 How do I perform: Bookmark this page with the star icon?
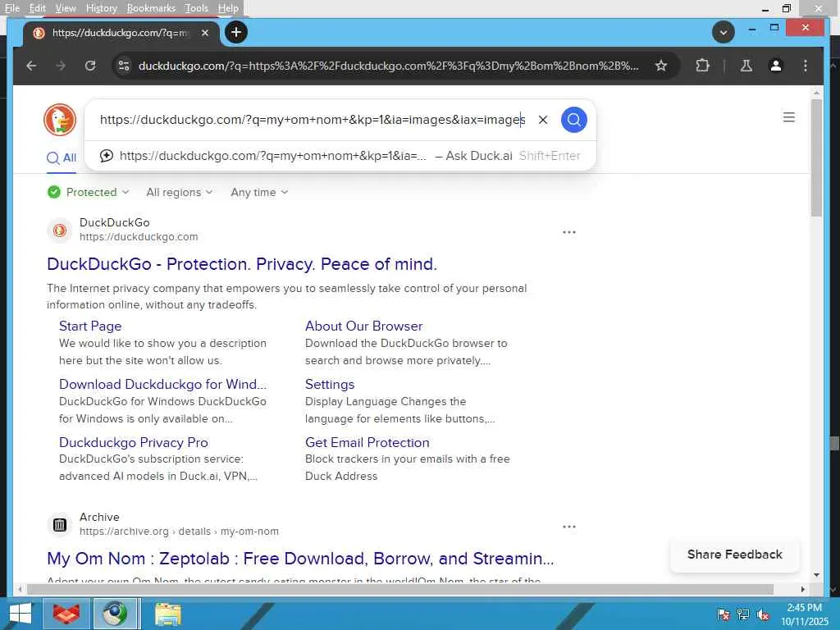[x=661, y=66]
